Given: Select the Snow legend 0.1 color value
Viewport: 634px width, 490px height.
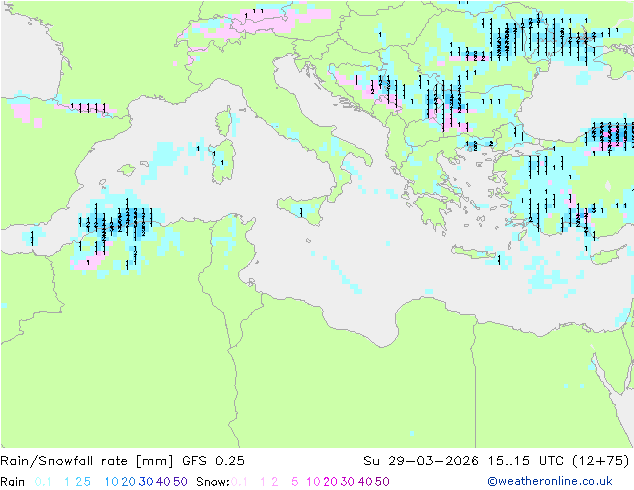Looking at the screenshot, I should pyautogui.click(x=239, y=482).
